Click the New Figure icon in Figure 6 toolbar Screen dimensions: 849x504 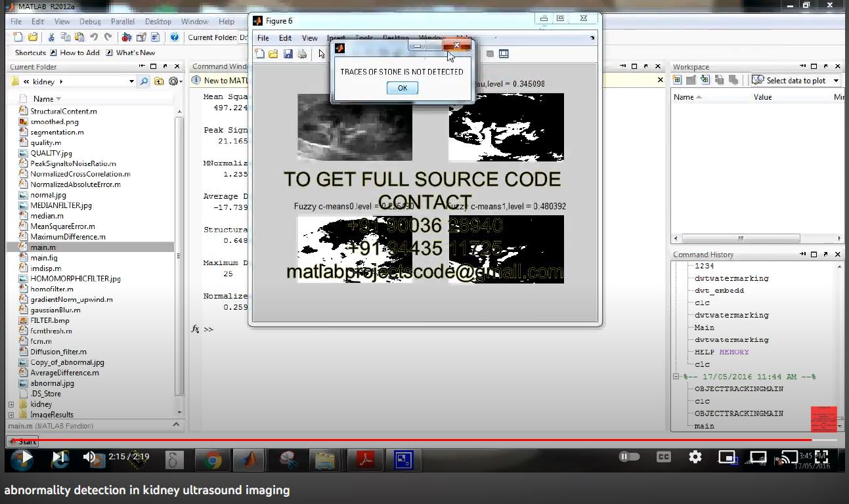pyautogui.click(x=260, y=54)
